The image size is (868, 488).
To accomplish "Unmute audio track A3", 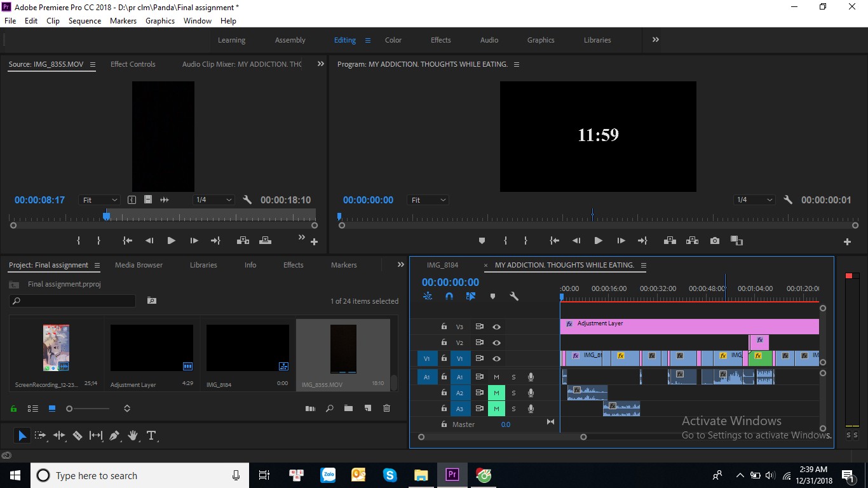I will pos(496,409).
